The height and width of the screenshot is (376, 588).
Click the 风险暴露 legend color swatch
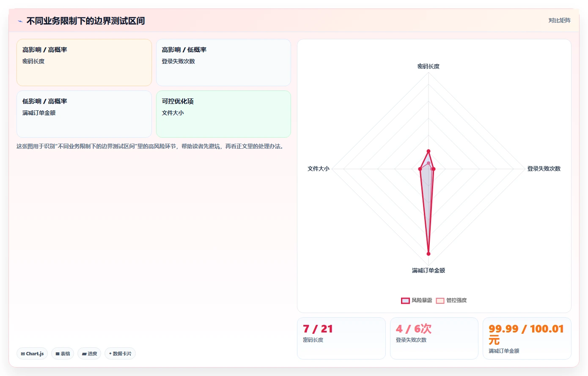405,300
